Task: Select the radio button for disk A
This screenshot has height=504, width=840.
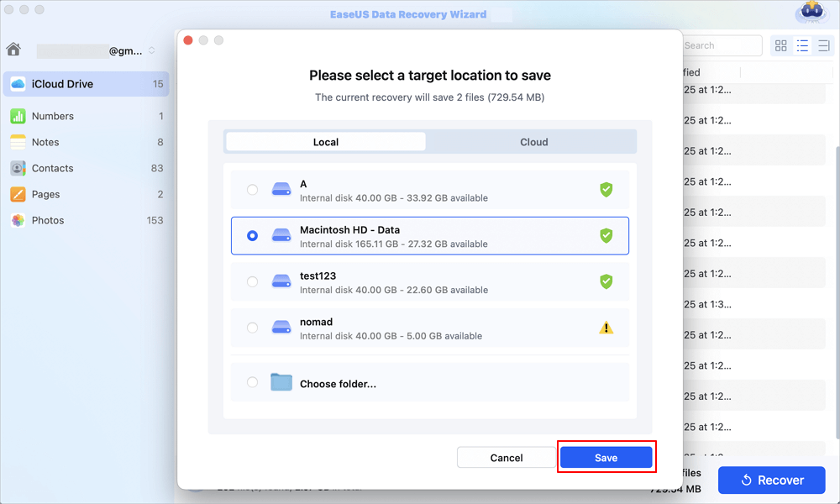Action: [x=252, y=190]
